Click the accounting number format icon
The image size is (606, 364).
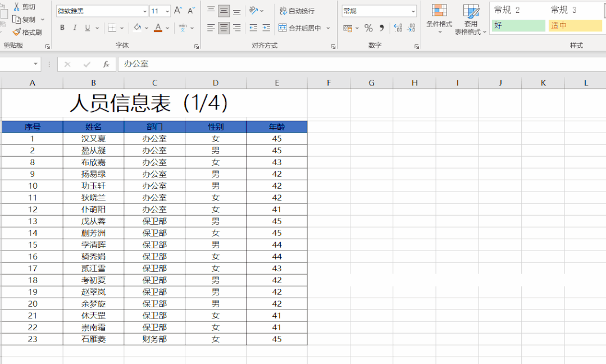pyautogui.click(x=348, y=28)
